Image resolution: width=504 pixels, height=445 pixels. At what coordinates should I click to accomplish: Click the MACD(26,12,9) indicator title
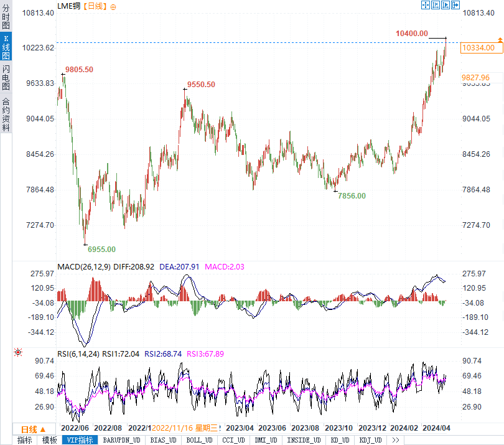coord(84,267)
